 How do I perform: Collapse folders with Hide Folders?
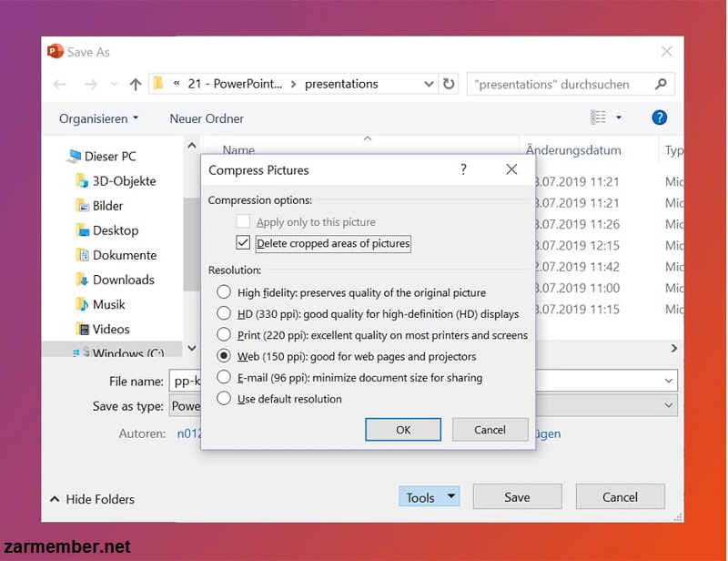93,499
